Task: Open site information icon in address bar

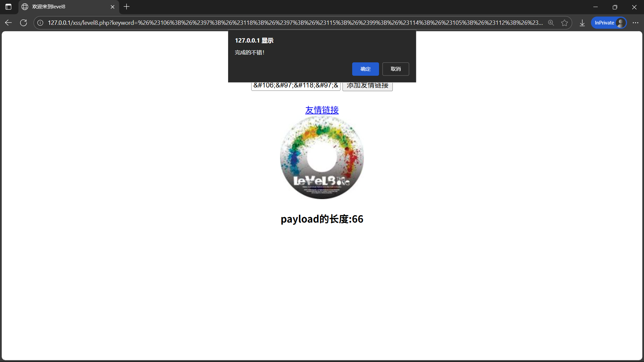Action: 40,23
